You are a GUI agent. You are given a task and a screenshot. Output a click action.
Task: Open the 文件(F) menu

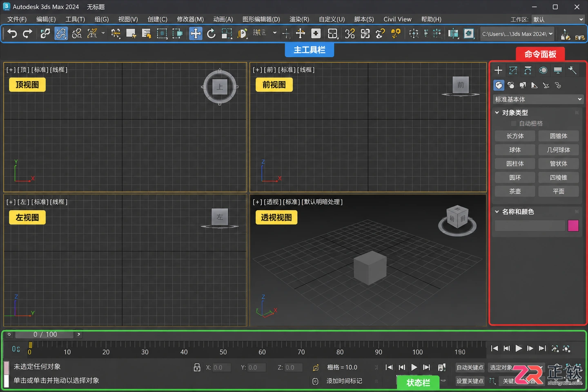coord(17,19)
